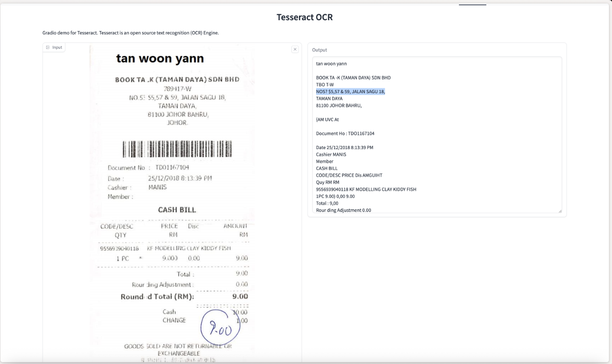612x364 pixels.
Task: Click 'KF MODELLING CLAY KIDDY FISH' output line
Action: coord(366,189)
